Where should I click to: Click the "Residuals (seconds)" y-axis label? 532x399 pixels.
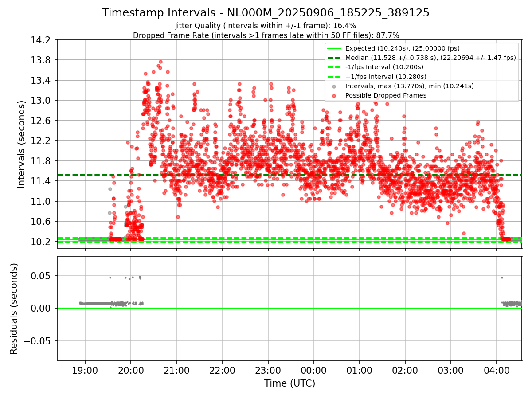point(14,309)
